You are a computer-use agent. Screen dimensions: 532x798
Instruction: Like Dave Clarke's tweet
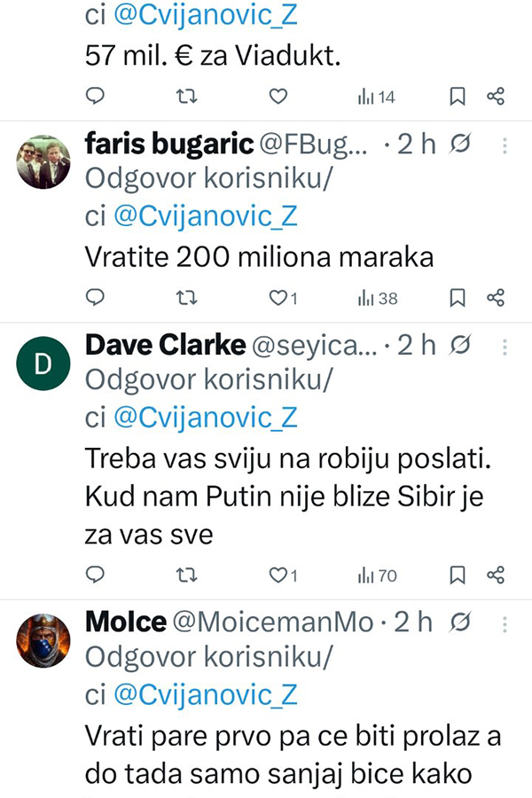point(278,575)
